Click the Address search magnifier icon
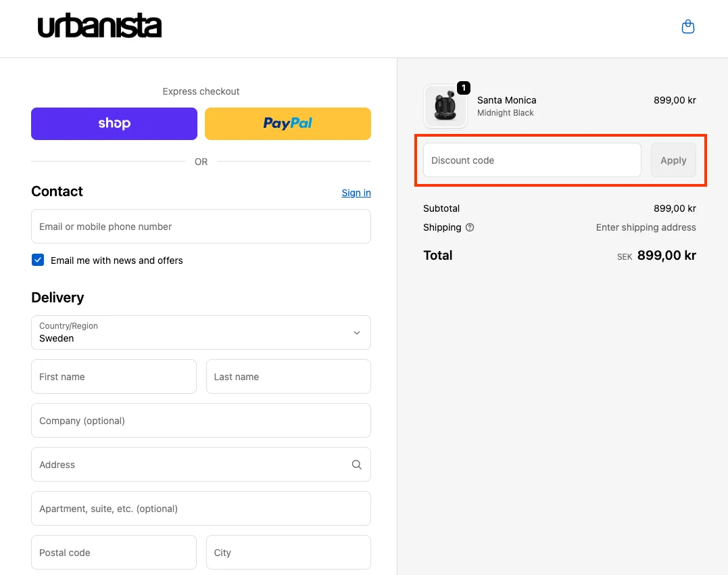 tap(357, 465)
